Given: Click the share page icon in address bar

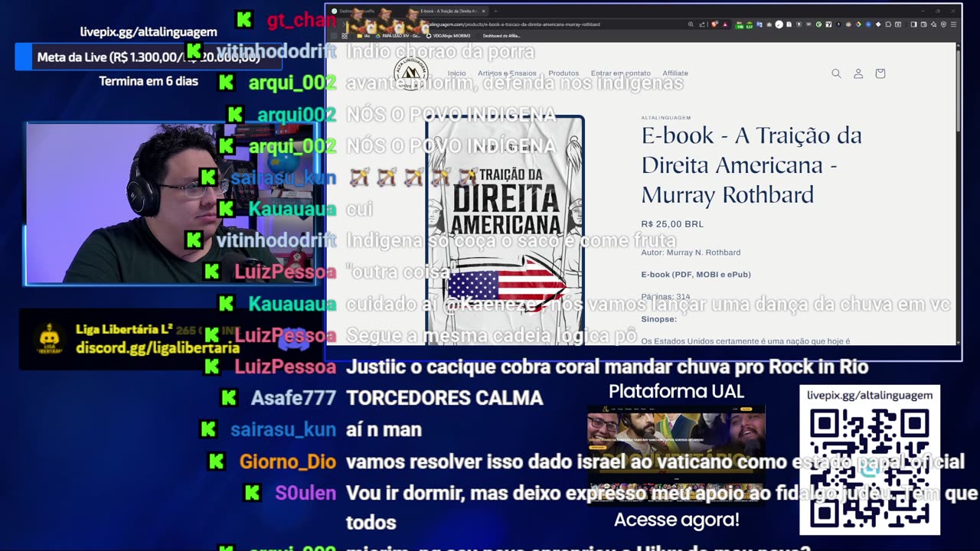Looking at the screenshot, I should 702,24.
